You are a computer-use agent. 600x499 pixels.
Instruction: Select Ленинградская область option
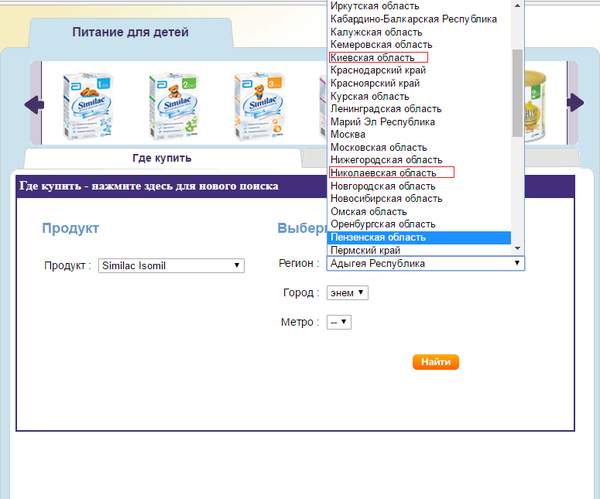coord(419,109)
